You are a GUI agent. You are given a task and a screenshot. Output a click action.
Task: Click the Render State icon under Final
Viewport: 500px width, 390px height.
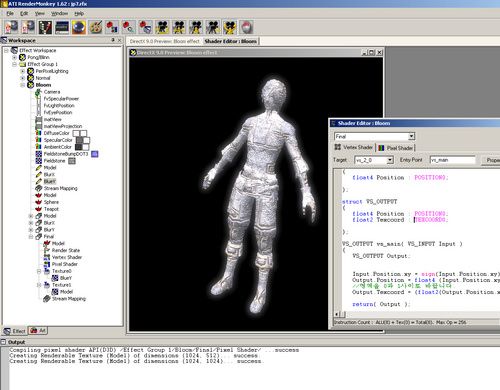click(47, 250)
